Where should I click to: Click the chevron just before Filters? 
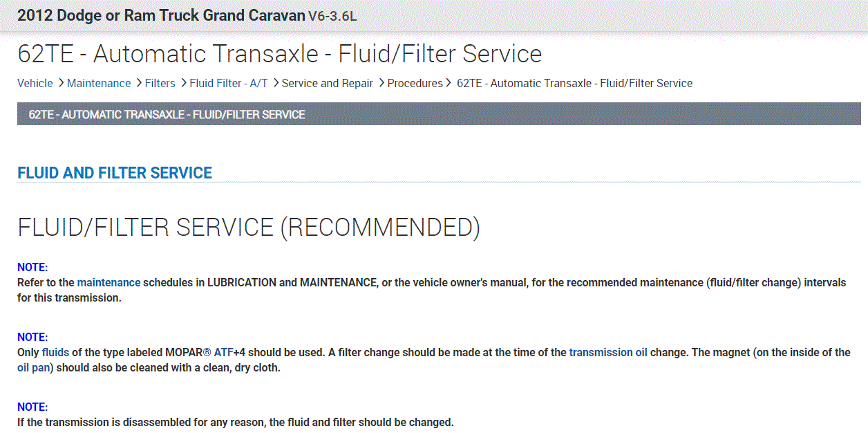(138, 83)
